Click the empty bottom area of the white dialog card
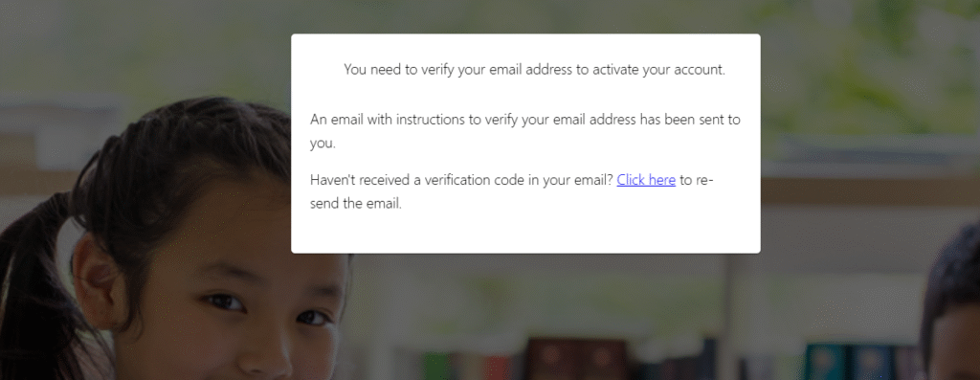Viewport: 980px width, 380px height. (x=525, y=235)
